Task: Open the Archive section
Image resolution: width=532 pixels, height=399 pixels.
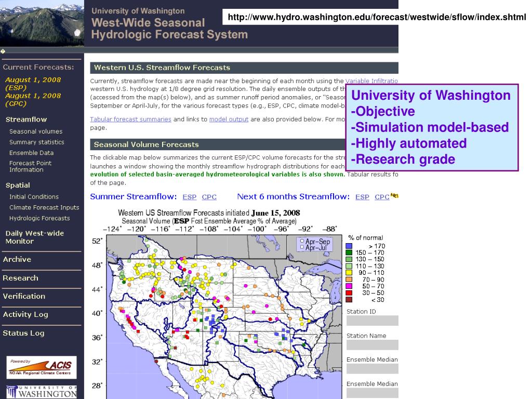Action: tap(17, 259)
